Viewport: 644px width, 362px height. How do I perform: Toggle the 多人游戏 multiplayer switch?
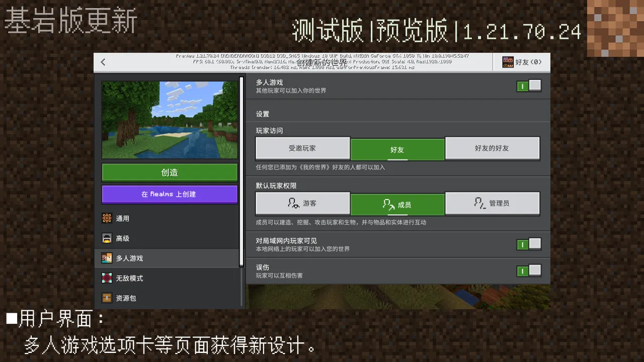tap(529, 86)
